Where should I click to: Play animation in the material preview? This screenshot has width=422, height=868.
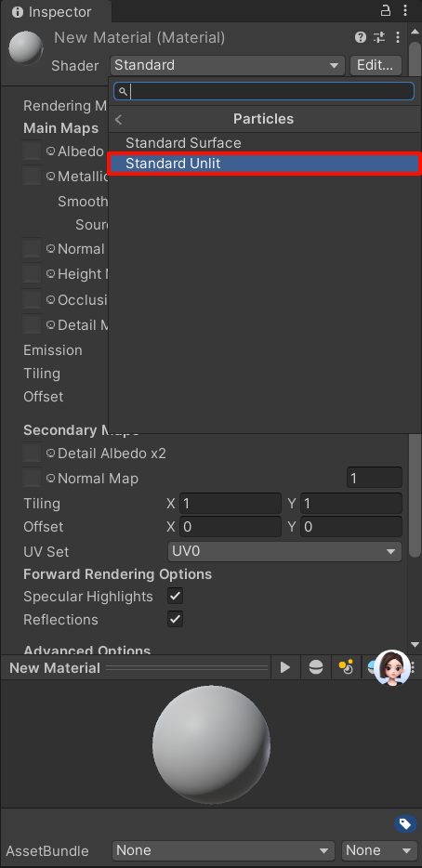(285, 667)
